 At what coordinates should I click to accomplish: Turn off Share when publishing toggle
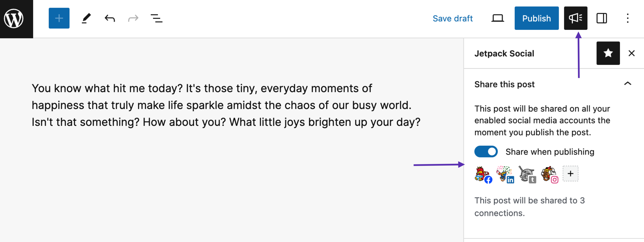point(486,152)
